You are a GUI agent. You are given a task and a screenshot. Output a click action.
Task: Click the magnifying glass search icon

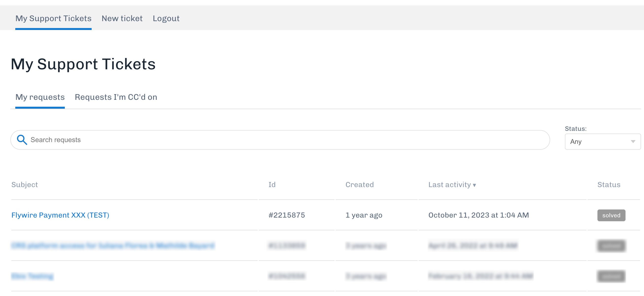click(x=22, y=140)
